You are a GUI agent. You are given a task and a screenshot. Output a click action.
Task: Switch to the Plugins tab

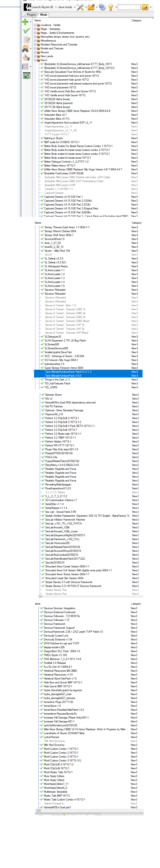[x=31, y=15]
